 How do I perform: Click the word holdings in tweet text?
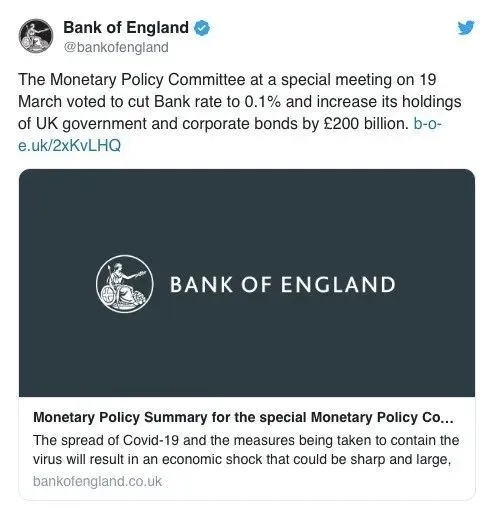432,102
